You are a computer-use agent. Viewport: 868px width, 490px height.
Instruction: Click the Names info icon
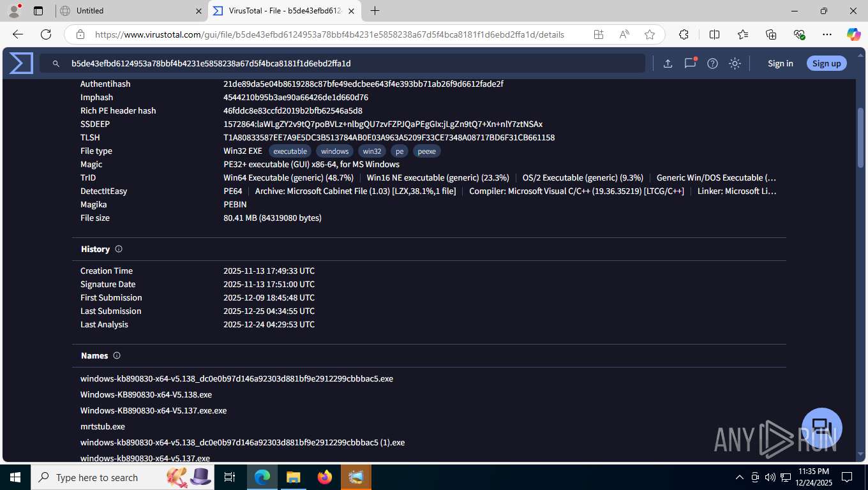click(x=117, y=355)
